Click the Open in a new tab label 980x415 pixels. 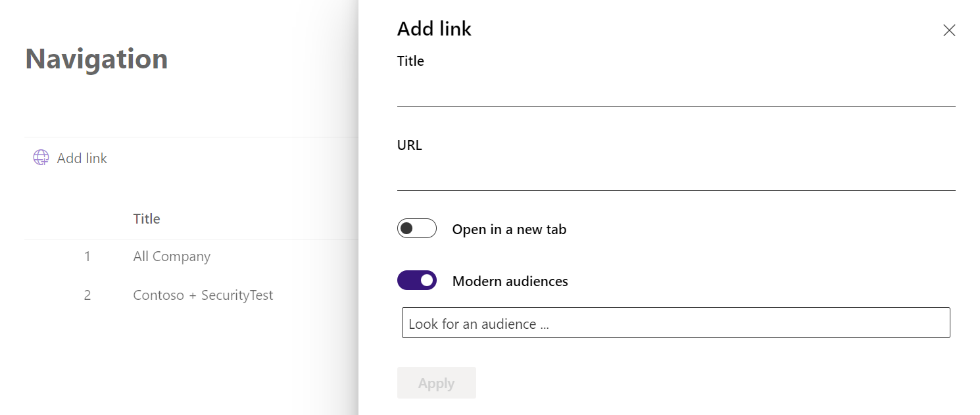(509, 230)
